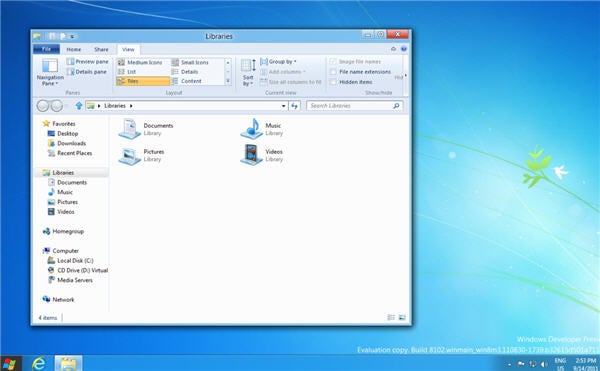Tick the File name extensions checkbox
The image size is (600, 371).
pos(333,72)
